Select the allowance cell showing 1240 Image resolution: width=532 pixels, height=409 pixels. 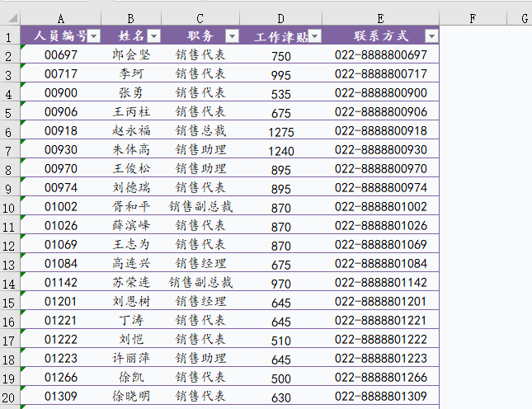coord(280,150)
